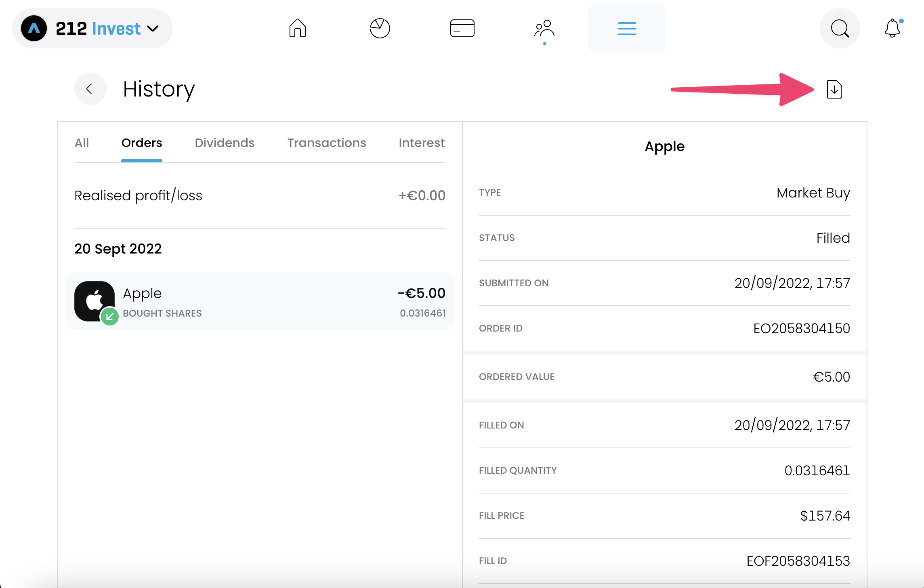Open the Home icon in navigation

[x=297, y=28]
